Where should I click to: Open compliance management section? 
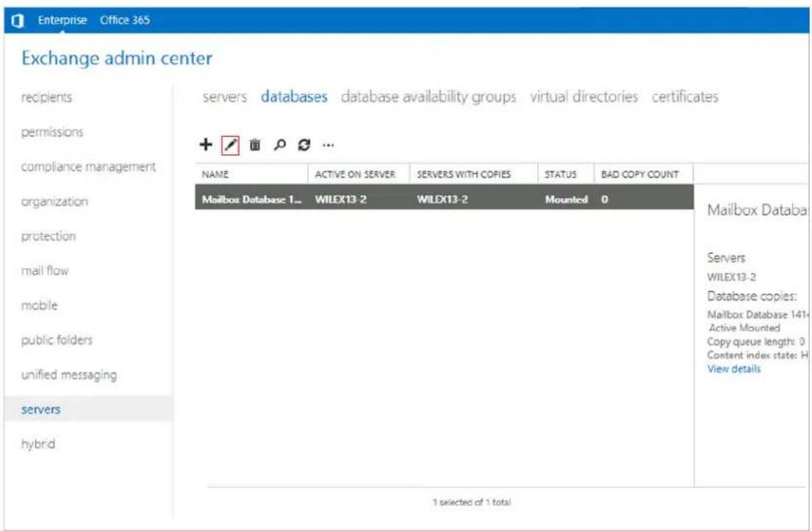(x=89, y=167)
